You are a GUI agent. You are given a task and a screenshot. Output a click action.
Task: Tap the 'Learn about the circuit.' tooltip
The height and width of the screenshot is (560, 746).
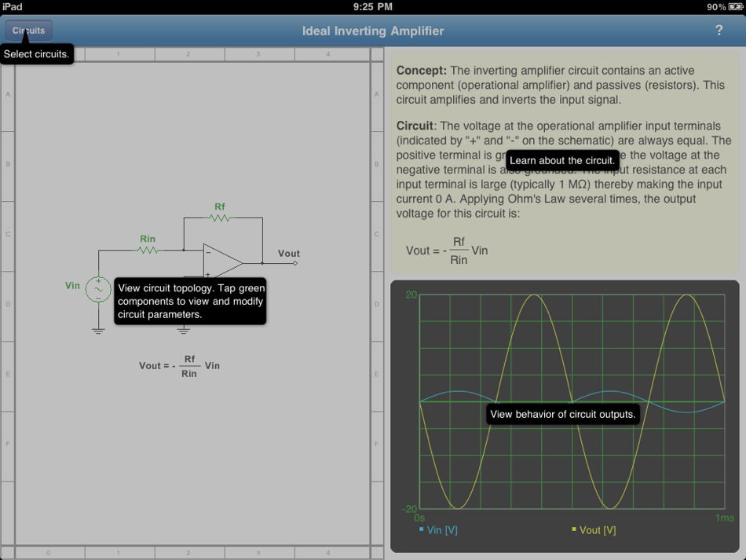point(562,160)
